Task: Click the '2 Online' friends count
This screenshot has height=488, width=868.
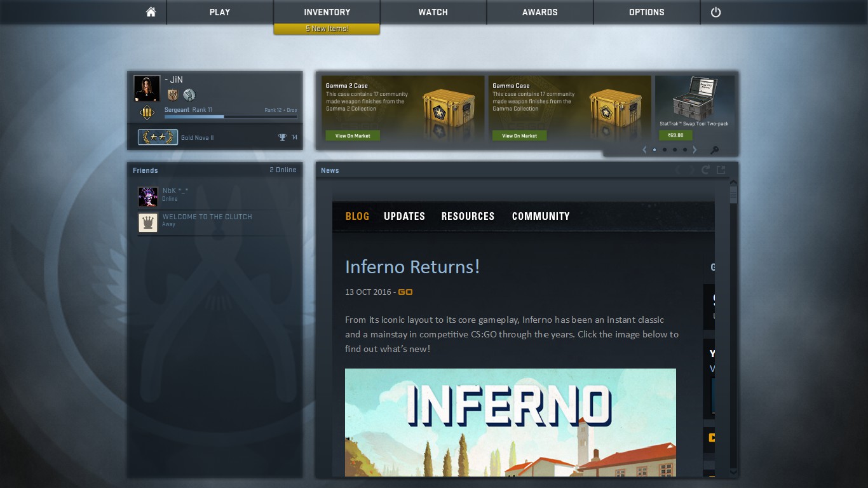Action: 283,170
